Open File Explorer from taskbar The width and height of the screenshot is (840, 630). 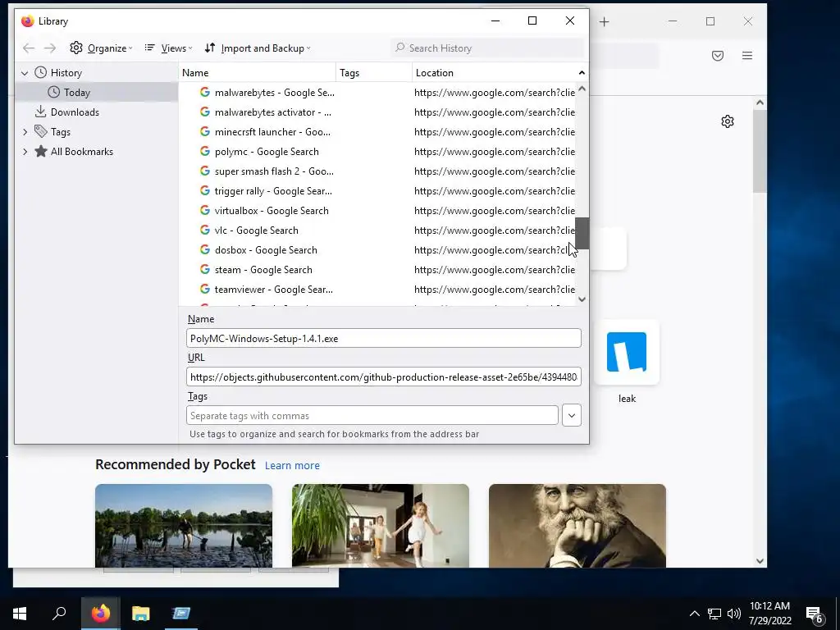pos(141,614)
